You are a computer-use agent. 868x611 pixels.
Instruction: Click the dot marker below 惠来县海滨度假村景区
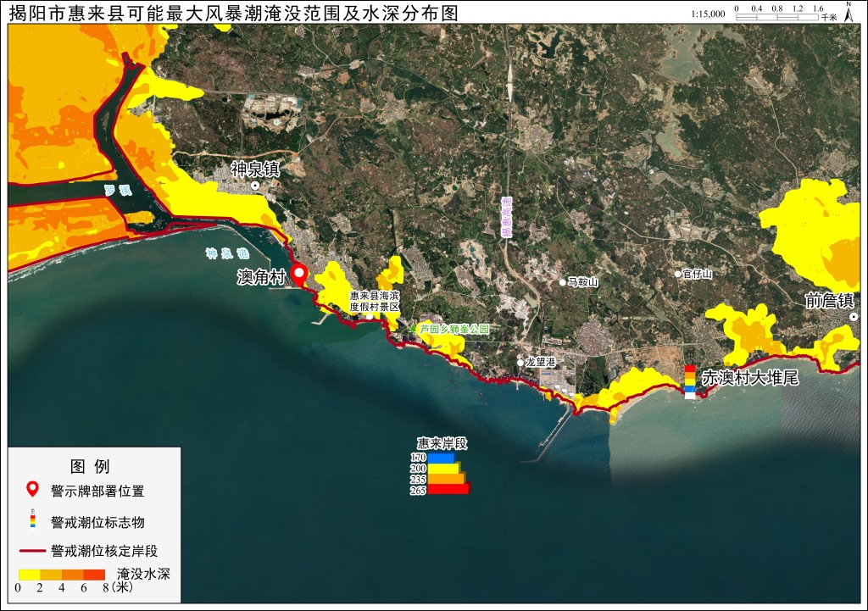click(370, 317)
